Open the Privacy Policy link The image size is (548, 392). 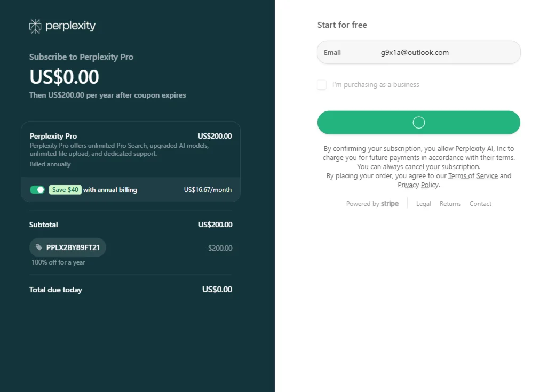[418, 185]
